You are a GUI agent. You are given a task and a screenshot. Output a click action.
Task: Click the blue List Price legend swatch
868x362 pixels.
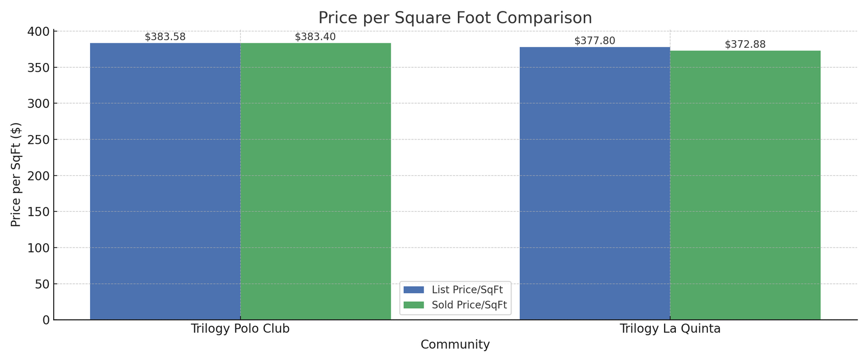(x=414, y=290)
